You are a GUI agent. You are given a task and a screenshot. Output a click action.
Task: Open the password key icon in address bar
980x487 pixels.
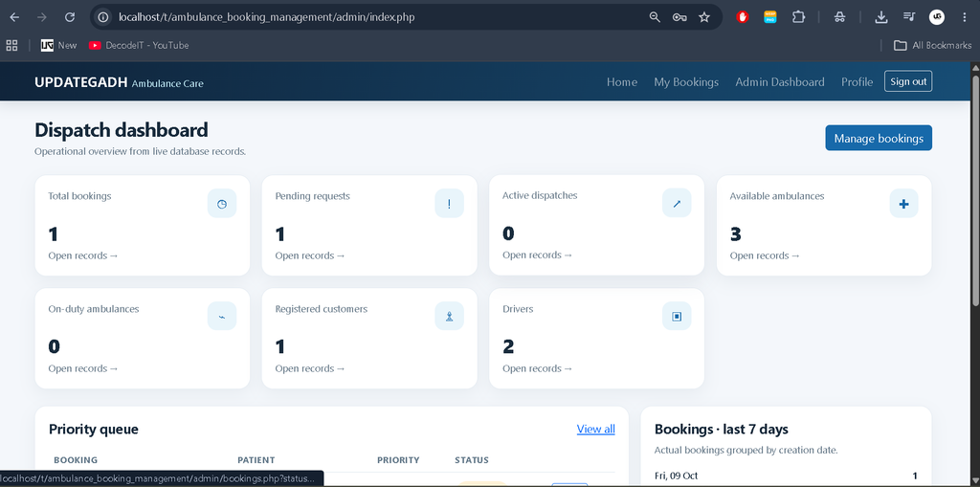pos(679,17)
